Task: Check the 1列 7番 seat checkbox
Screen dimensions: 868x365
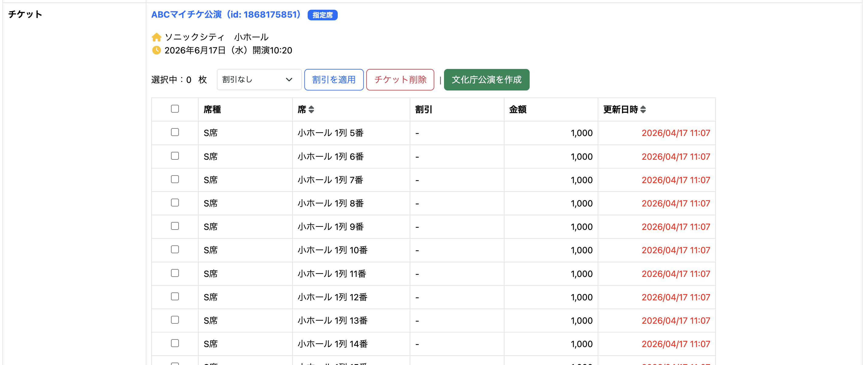Action: [175, 179]
